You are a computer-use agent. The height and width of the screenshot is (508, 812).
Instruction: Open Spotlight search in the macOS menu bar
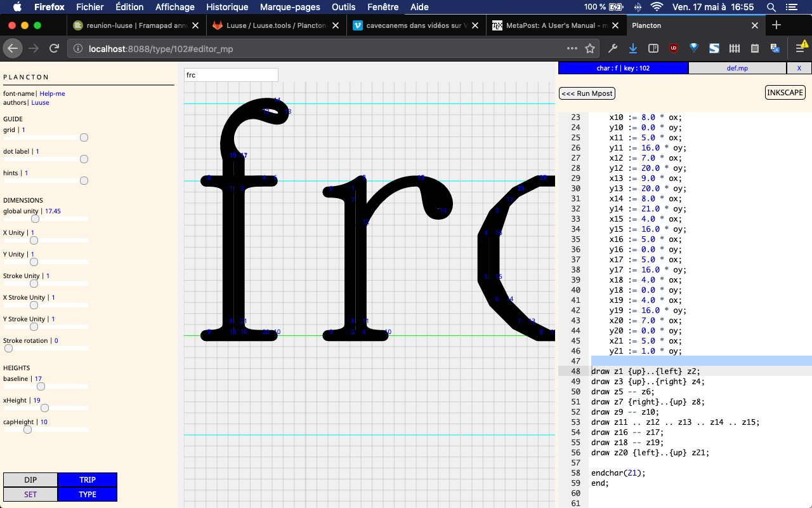771,7
